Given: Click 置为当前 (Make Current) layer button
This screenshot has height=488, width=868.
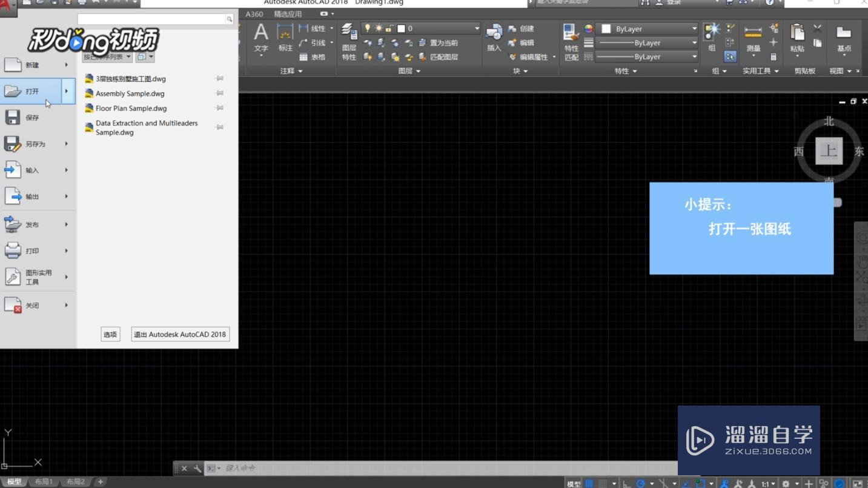Looking at the screenshot, I should (x=438, y=43).
